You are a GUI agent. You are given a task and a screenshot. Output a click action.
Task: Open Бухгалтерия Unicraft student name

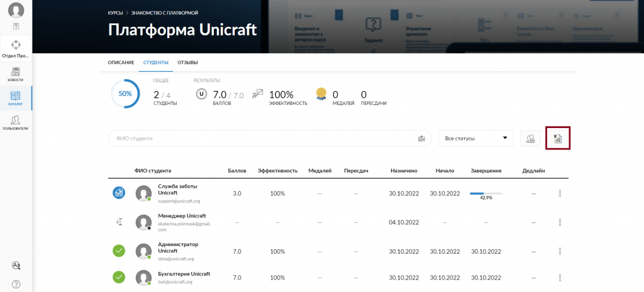184,274
